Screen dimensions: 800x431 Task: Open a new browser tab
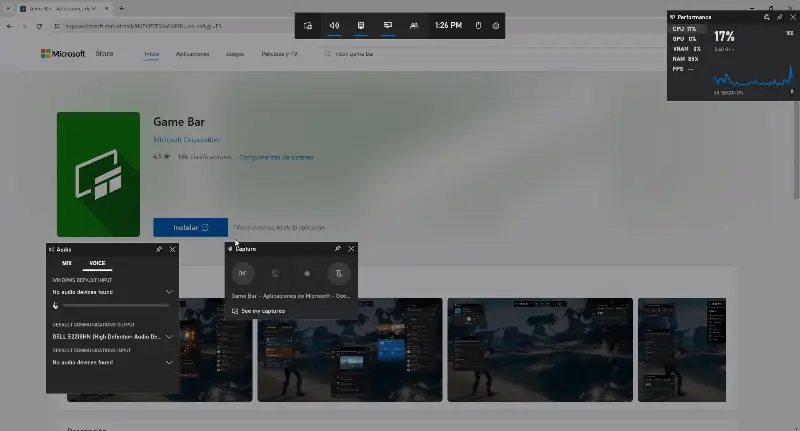coord(121,8)
